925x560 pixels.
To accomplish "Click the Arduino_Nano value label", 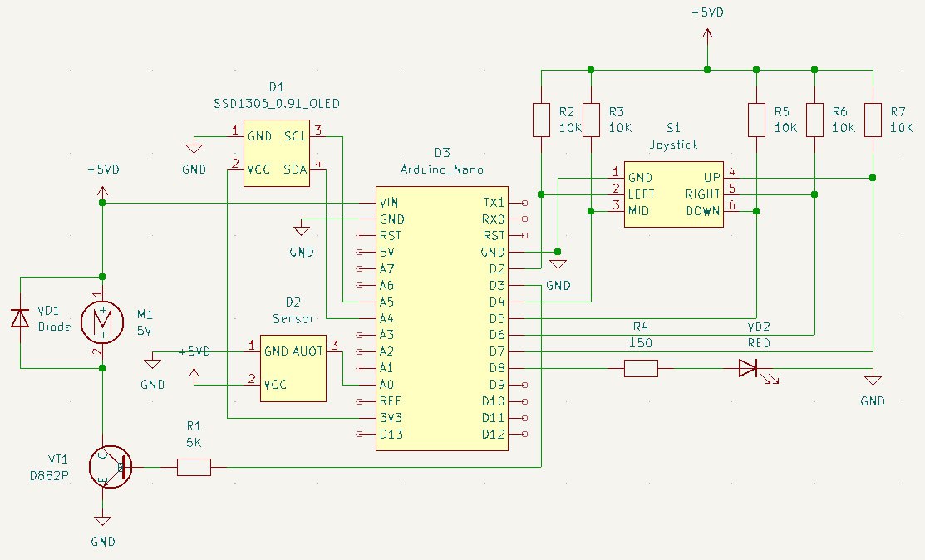I will click(441, 169).
